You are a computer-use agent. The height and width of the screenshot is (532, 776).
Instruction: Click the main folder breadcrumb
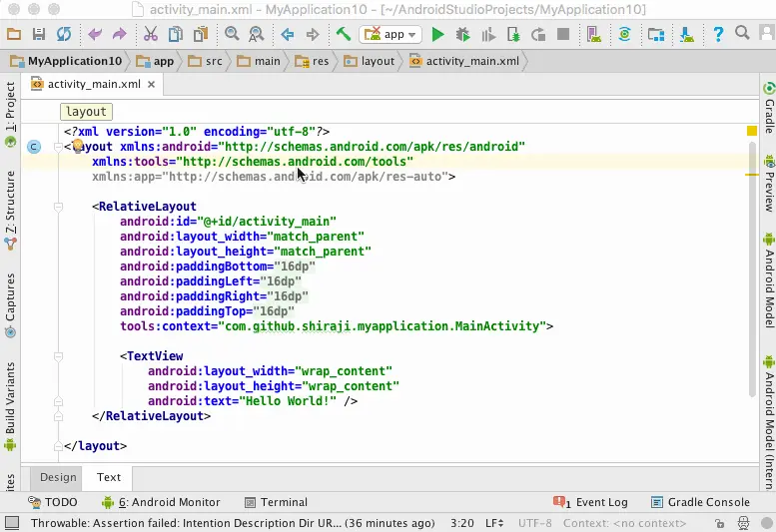(x=259, y=61)
